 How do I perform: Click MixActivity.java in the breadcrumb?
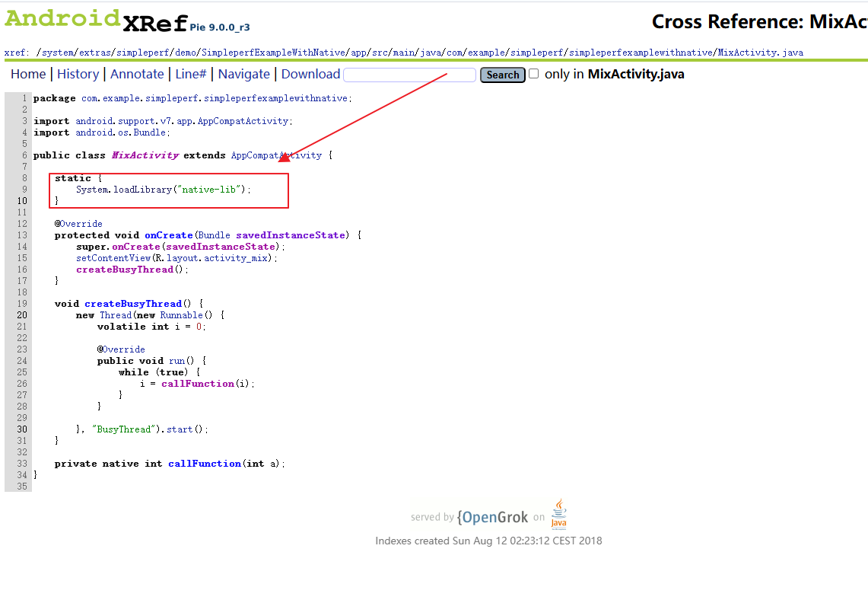click(x=761, y=53)
